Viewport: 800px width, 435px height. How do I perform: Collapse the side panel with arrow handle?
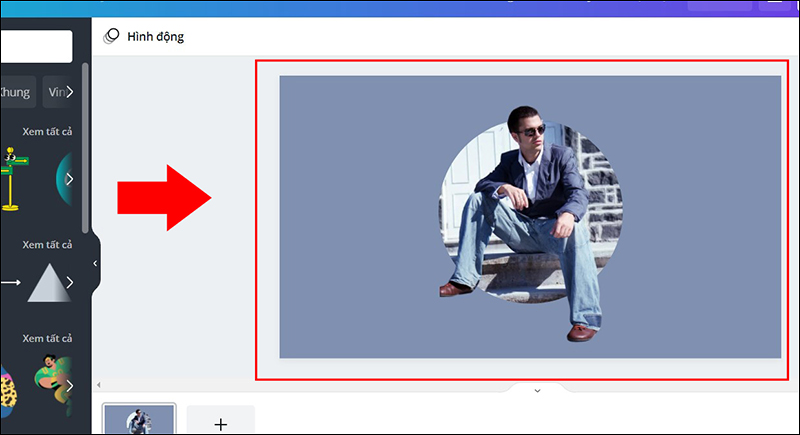pyautogui.click(x=95, y=264)
